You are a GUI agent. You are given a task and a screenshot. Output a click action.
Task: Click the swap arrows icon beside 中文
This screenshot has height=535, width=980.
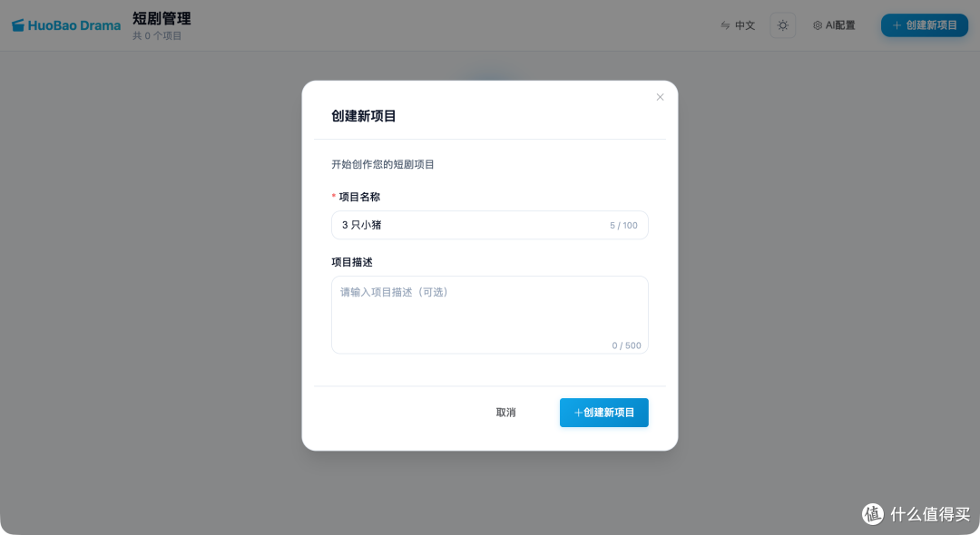[725, 25]
